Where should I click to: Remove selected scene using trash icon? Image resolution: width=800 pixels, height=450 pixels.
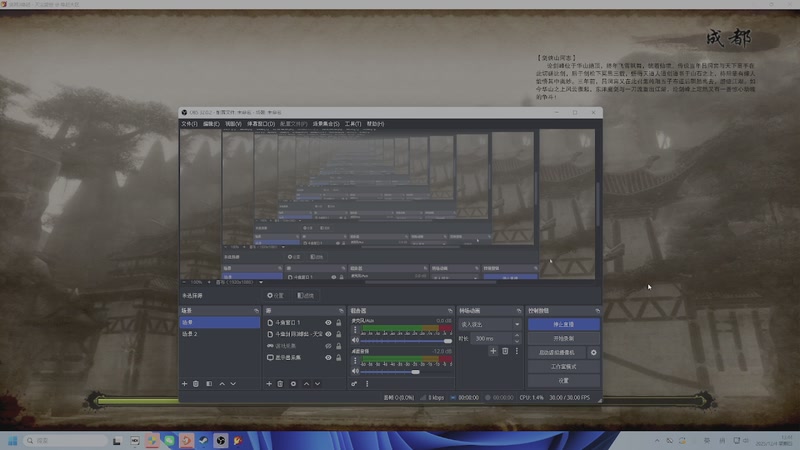(x=196, y=384)
